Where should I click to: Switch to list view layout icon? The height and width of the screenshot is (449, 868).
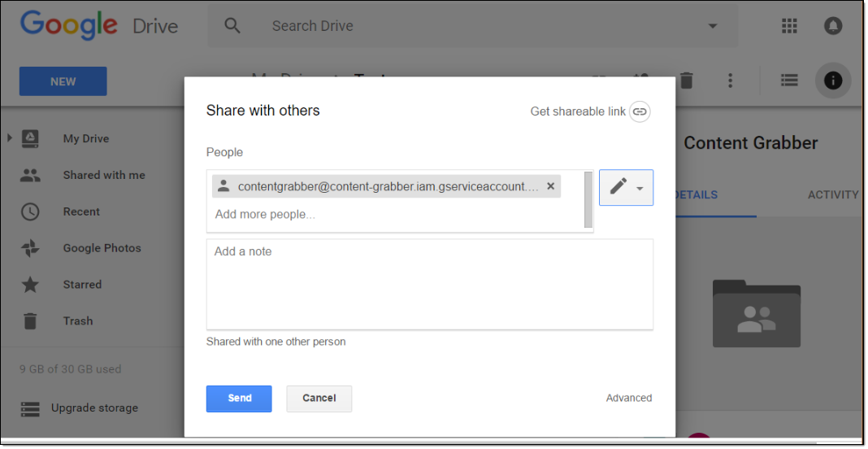(x=788, y=81)
